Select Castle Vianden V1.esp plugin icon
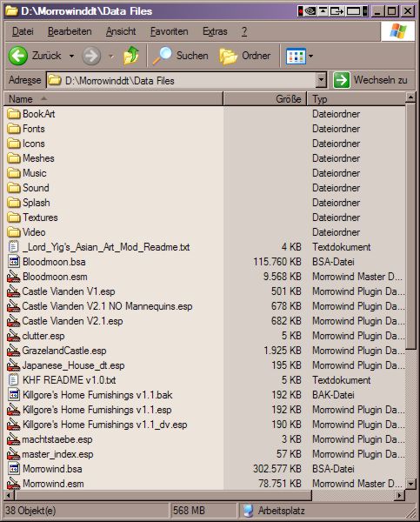Viewport: 420px width, 522px height. [14, 291]
